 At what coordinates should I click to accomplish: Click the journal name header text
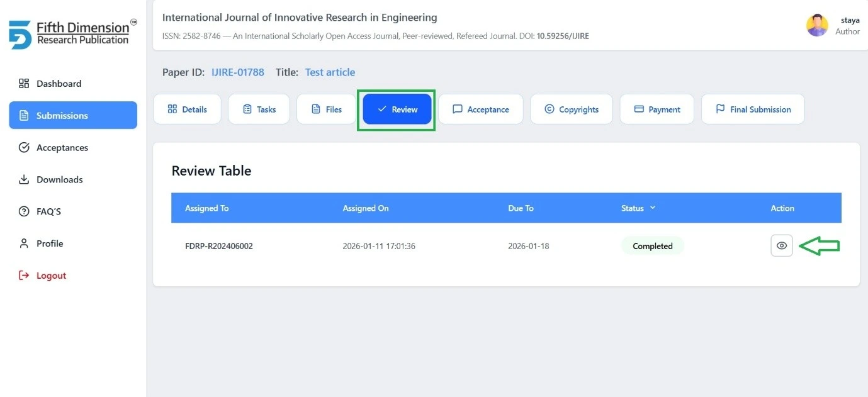(x=300, y=18)
